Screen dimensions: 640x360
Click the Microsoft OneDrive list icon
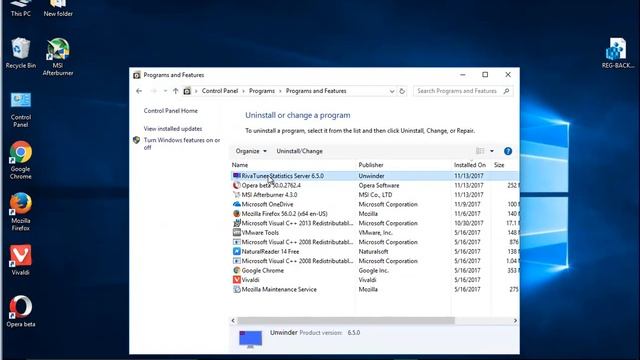pyautogui.click(x=236, y=204)
